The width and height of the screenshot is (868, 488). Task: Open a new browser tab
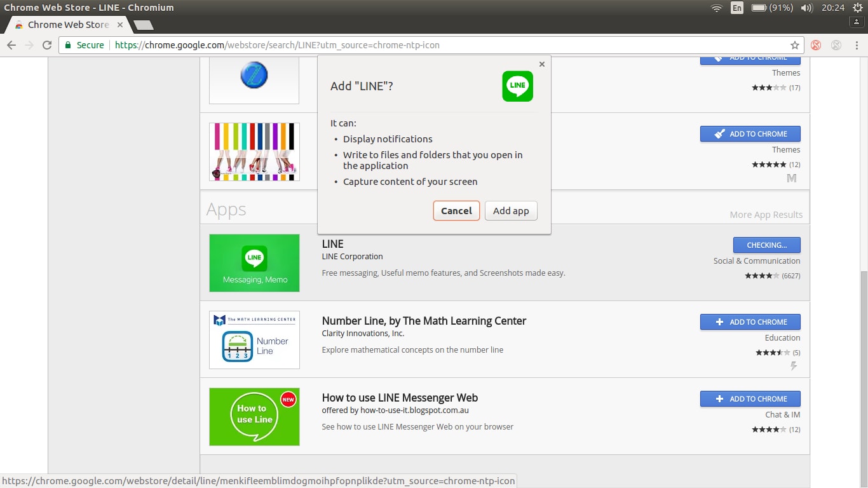[144, 25]
